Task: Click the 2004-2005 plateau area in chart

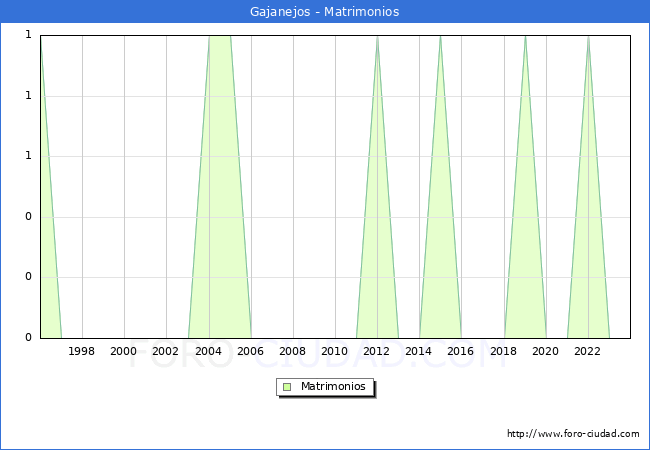Action: pyautogui.click(x=220, y=186)
